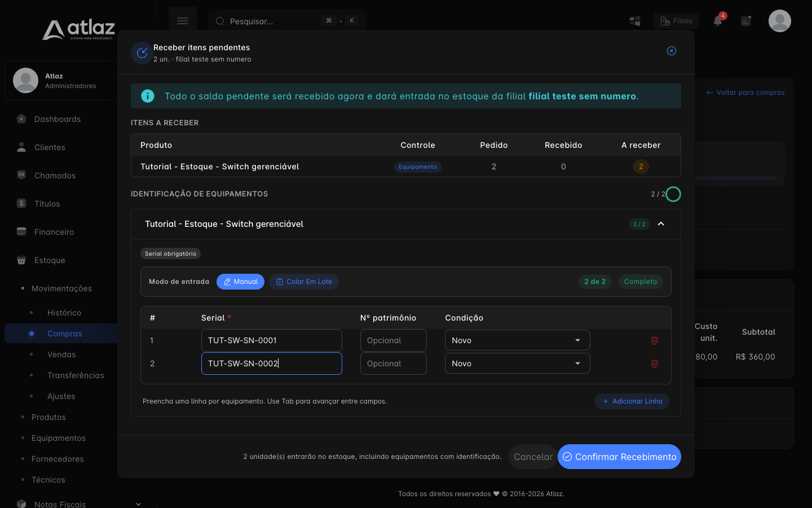The height and width of the screenshot is (508, 812).
Task: Open the notifications bell
Action: tap(718, 21)
